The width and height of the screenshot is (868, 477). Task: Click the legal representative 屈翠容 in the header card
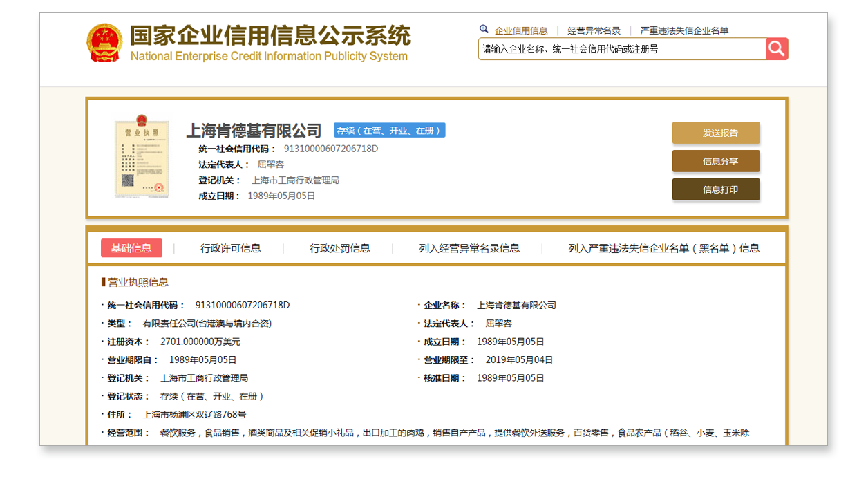pos(270,165)
